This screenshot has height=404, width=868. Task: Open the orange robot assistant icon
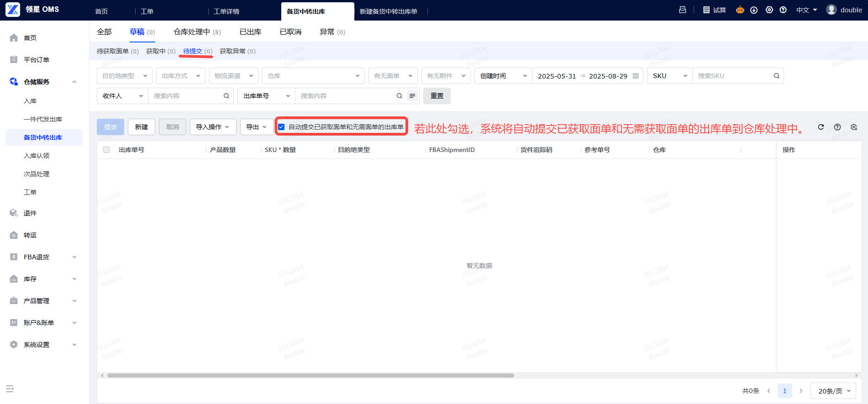click(740, 10)
